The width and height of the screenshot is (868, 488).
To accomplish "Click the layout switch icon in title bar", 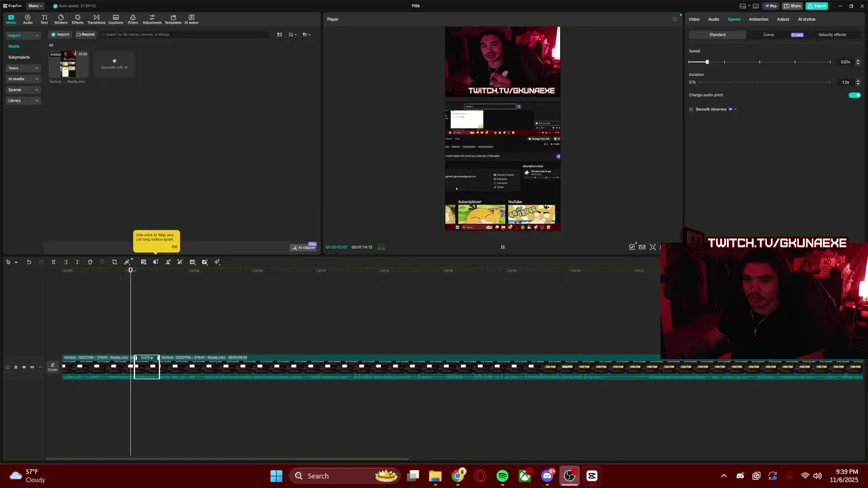I will (743, 6).
